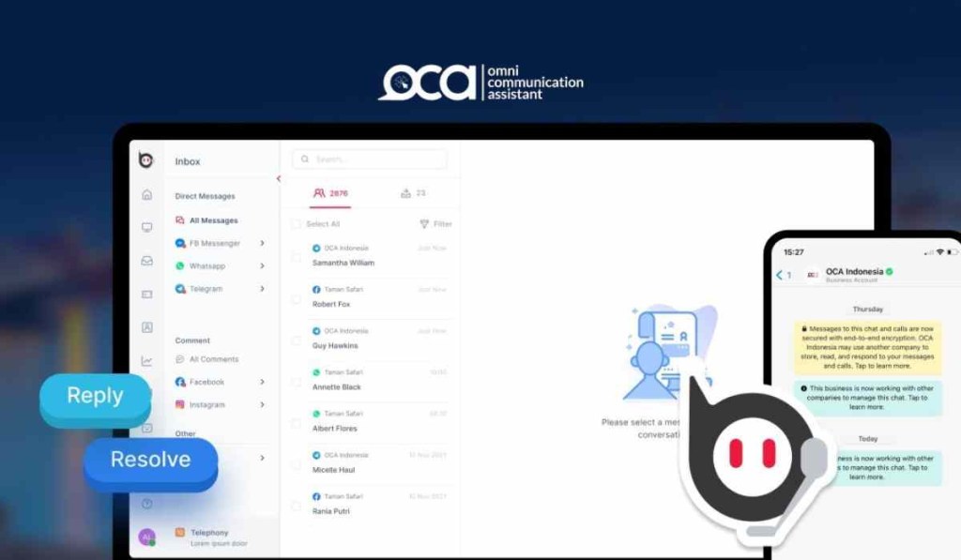Screen dimensions: 961x560
Task: Select the Home icon in sidebar
Action: point(146,195)
